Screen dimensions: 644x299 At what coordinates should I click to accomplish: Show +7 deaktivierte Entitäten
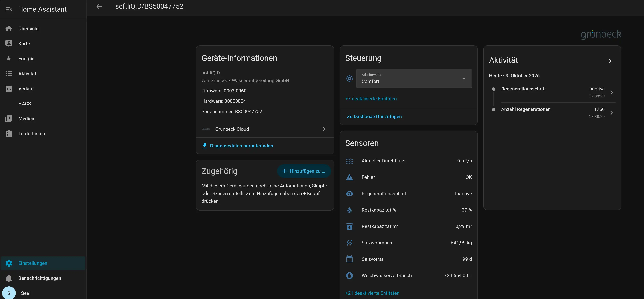(371, 99)
